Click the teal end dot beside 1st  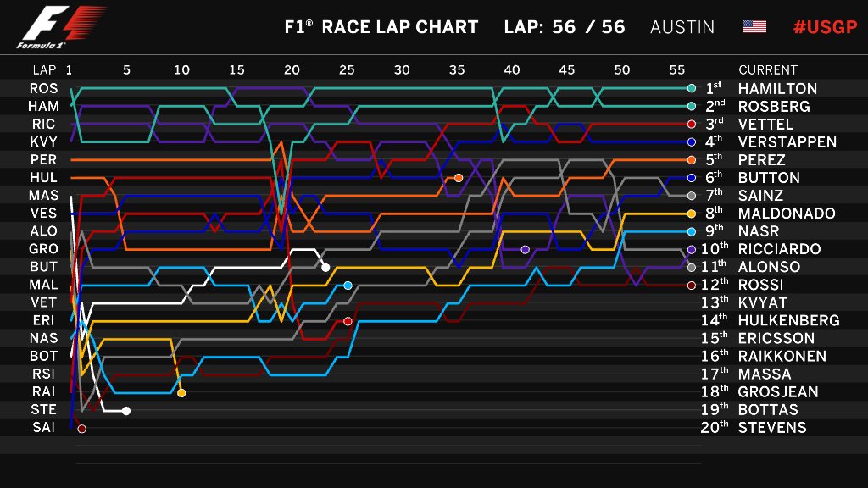tap(692, 88)
